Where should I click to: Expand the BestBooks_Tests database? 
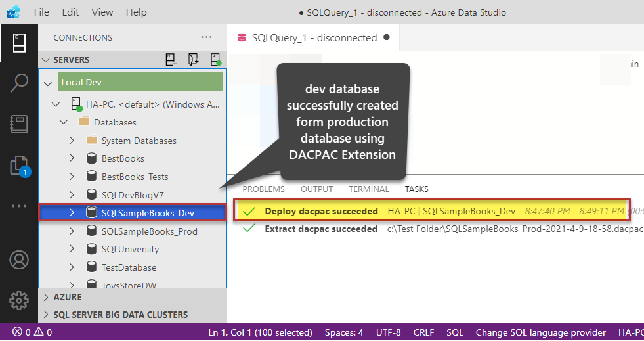(x=72, y=177)
